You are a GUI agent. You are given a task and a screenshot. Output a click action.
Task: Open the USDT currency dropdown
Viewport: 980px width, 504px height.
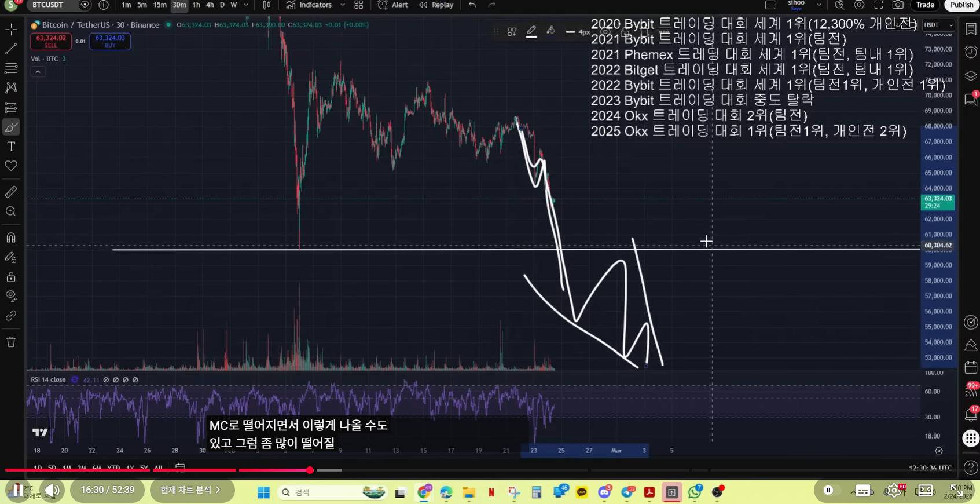pos(938,25)
